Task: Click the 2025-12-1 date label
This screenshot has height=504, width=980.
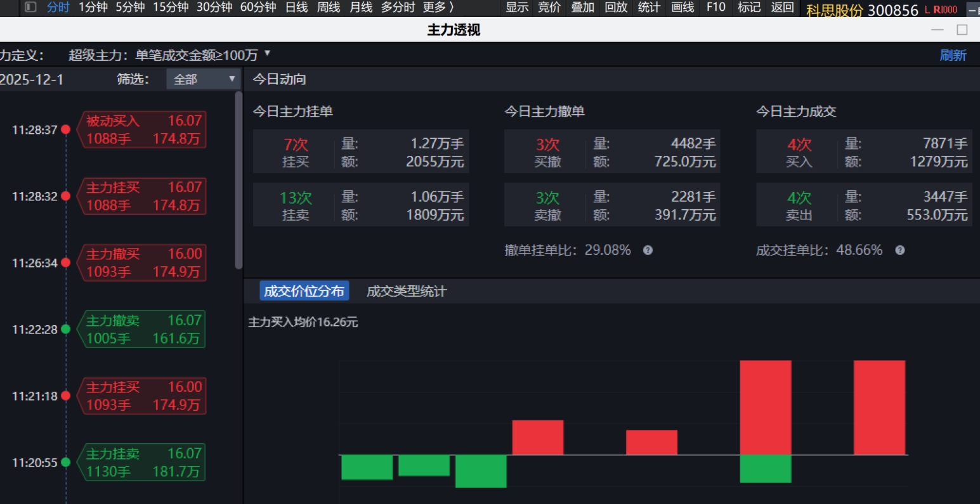Action: (x=32, y=79)
